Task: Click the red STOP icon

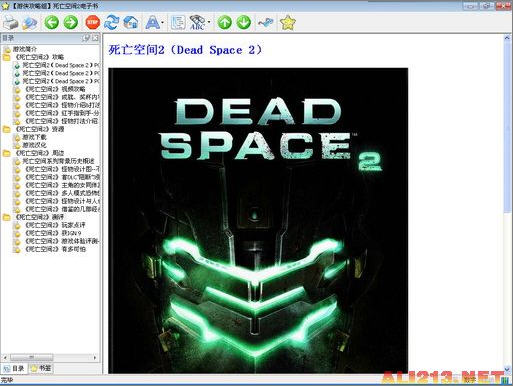Action: (x=93, y=23)
